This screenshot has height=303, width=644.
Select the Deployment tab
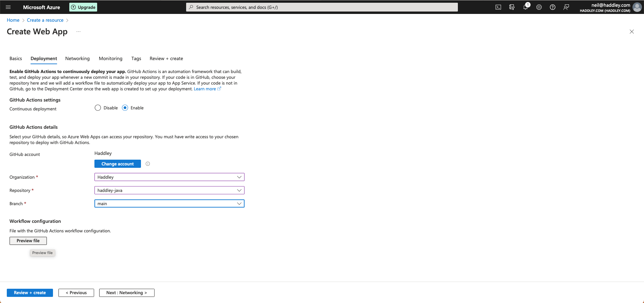pos(44,58)
